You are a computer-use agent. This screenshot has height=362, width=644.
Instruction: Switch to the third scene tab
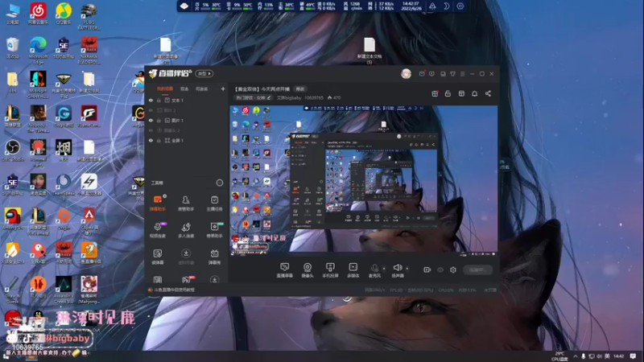coord(202,88)
